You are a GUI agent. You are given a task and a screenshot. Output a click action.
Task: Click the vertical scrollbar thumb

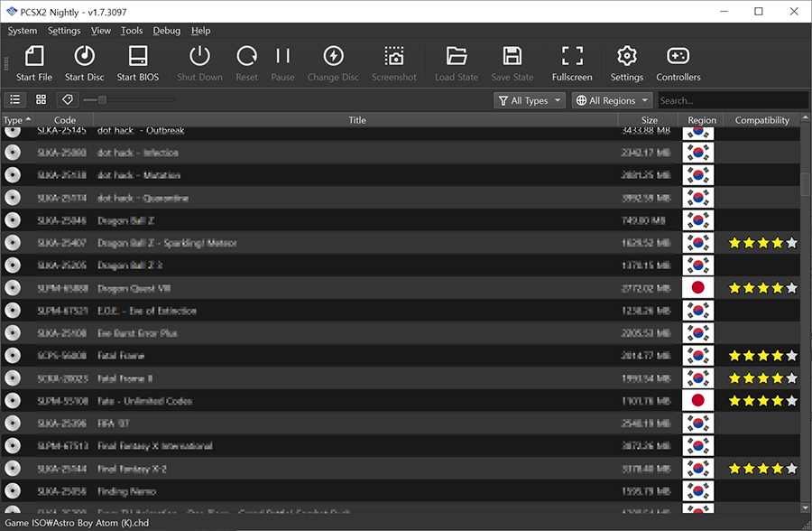(x=805, y=184)
